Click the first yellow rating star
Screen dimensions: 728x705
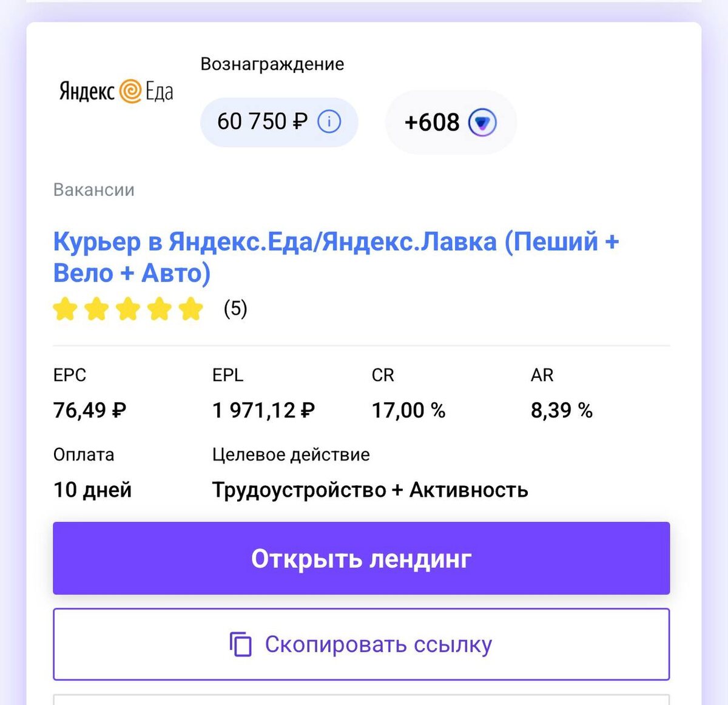(x=66, y=309)
